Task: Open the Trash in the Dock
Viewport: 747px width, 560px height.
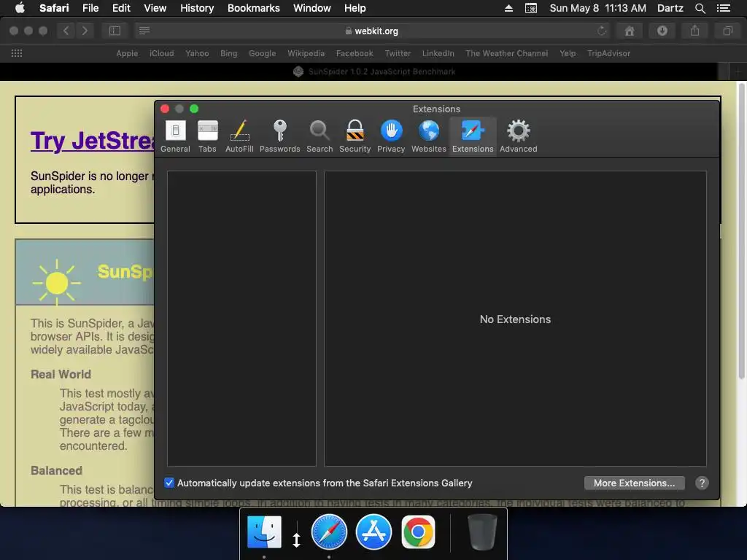Action: pyautogui.click(x=482, y=532)
